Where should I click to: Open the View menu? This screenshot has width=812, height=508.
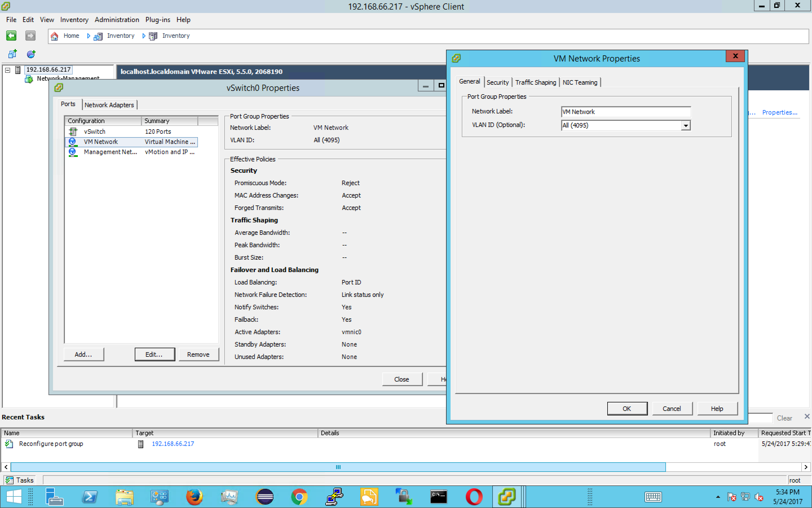tap(47, 20)
